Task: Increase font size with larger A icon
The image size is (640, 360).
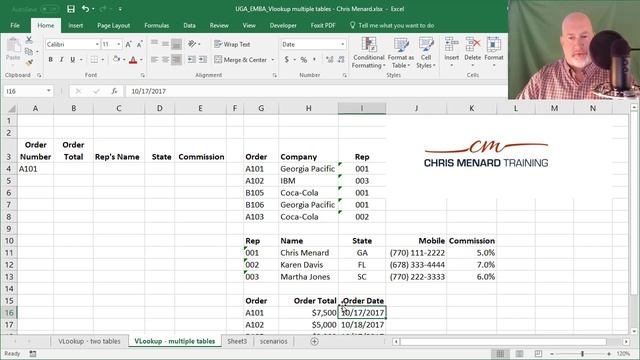Action: 128,44
